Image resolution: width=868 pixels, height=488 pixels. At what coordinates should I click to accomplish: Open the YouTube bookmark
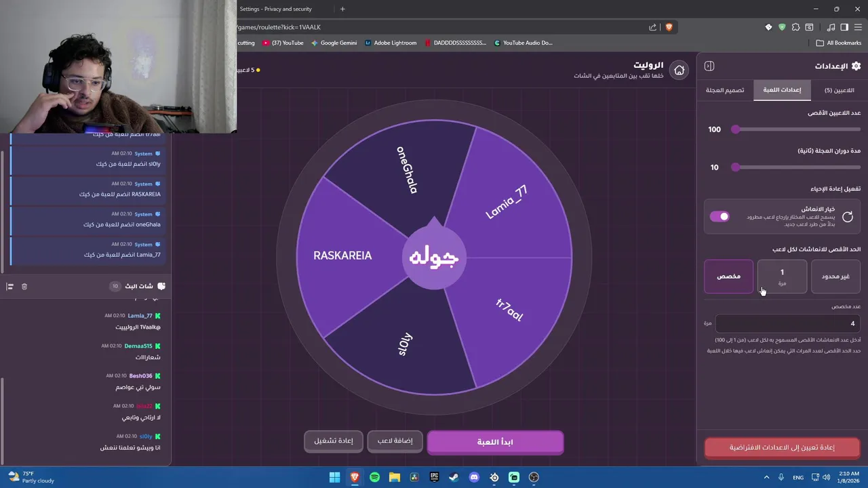click(x=283, y=43)
